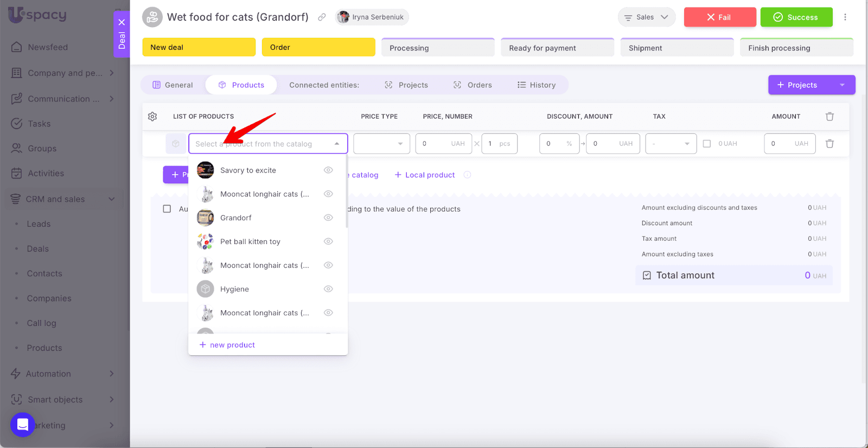Viewport: 868px width, 448px height.
Task: Click the product list settings gear icon
Action: click(x=152, y=117)
